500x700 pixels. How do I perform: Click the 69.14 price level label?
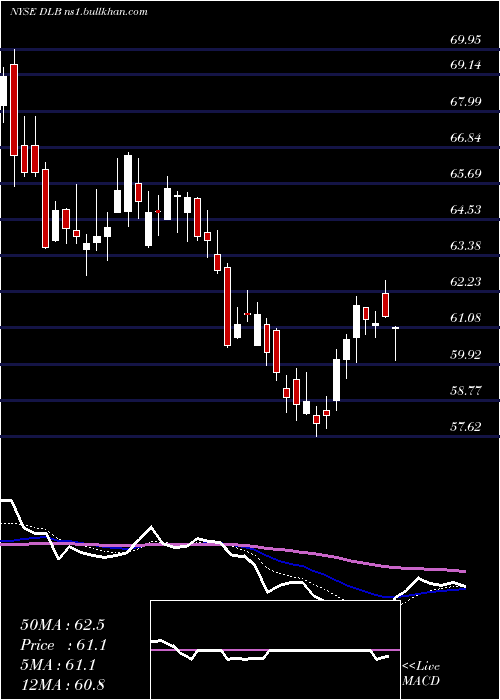click(466, 65)
